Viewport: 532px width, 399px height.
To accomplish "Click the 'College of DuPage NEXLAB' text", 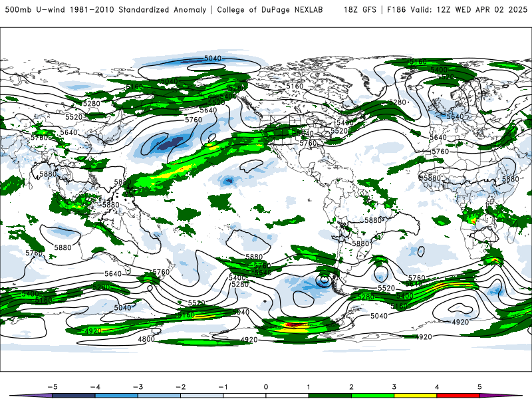I will (270, 10).
